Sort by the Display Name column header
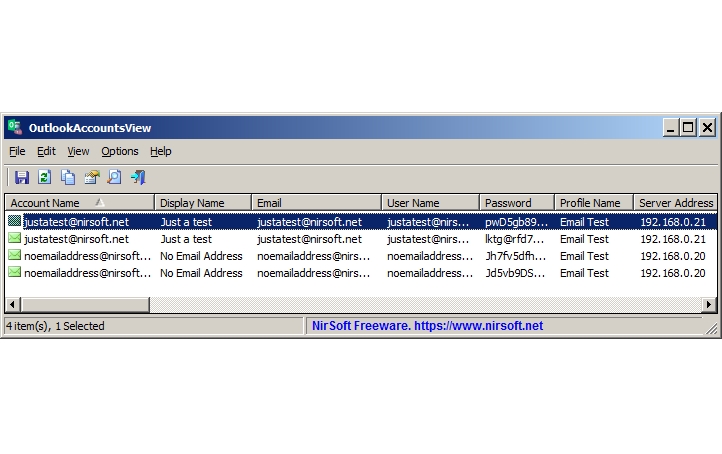Screen dimensions: 722x454 [x=203, y=203]
